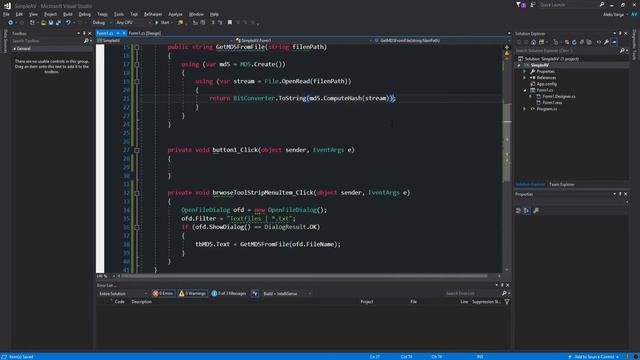The width and height of the screenshot is (640, 360).
Task: Click the Navigate Backward toolbar icon
Action: pos(10,22)
